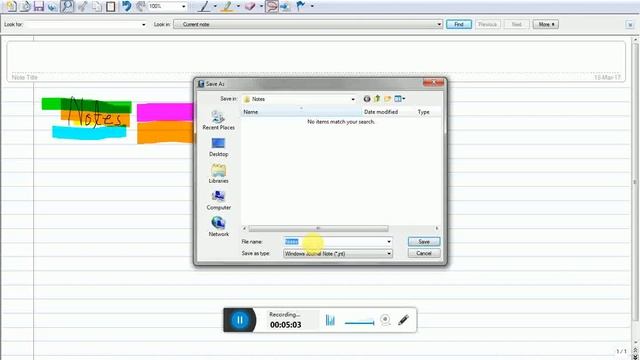Click the webcam icon on recorder bar
The image size is (640, 360).
pyautogui.click(x=385, y=320)
